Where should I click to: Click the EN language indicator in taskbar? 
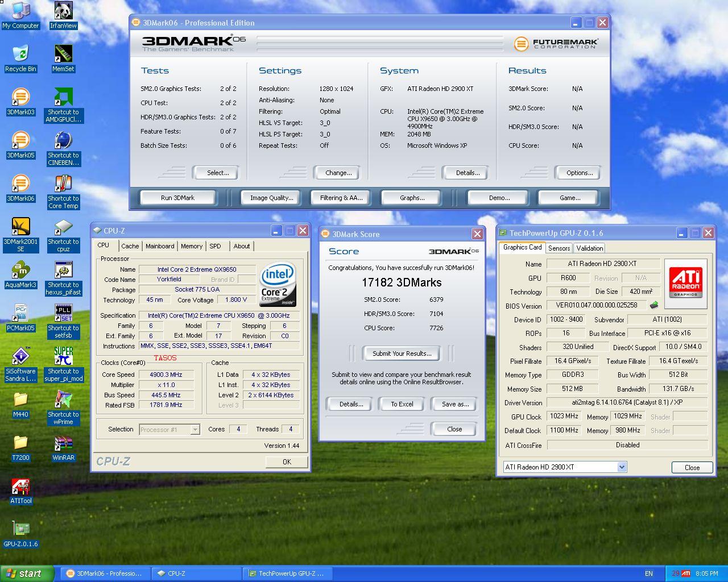point(648,573)
